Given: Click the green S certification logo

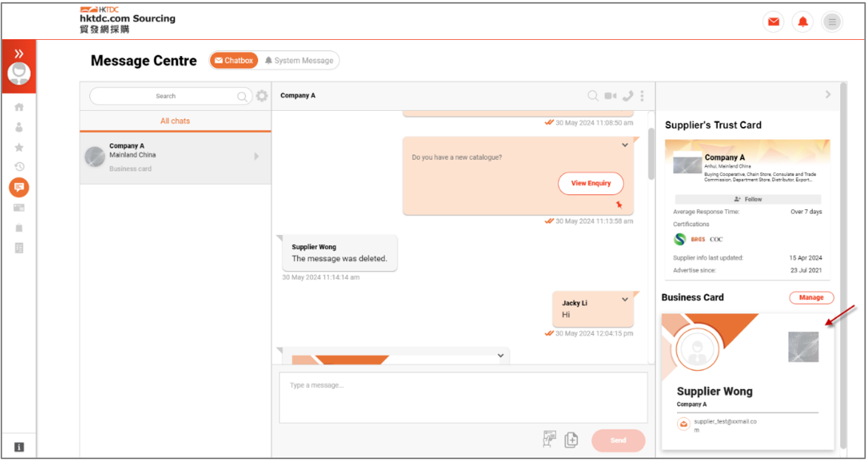Looking at the screenshot, I should coord(680,240).
